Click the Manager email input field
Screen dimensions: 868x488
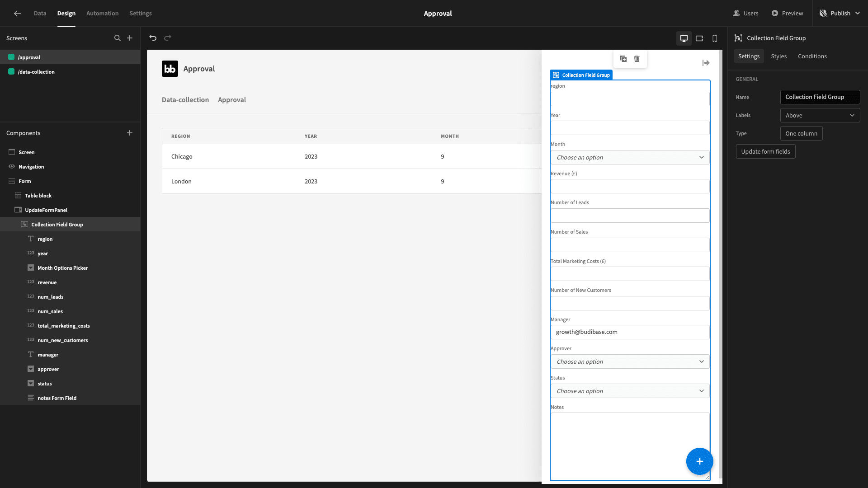[x=630, y=332]
